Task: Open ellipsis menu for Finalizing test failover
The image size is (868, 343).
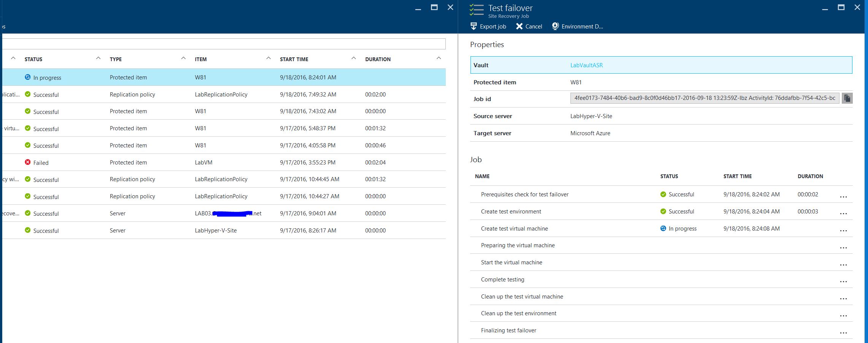Action: [843, 333]
